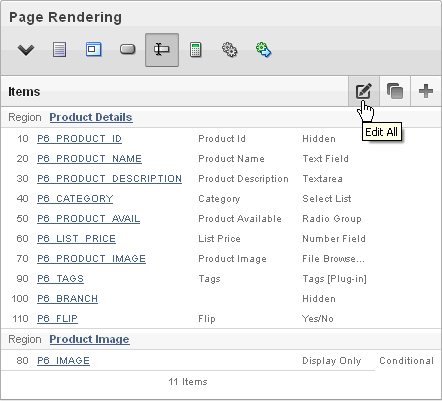The width and height of the screenshot is (442, 401).
Task: Select the Items view icon
Action: tap(162, 50)
